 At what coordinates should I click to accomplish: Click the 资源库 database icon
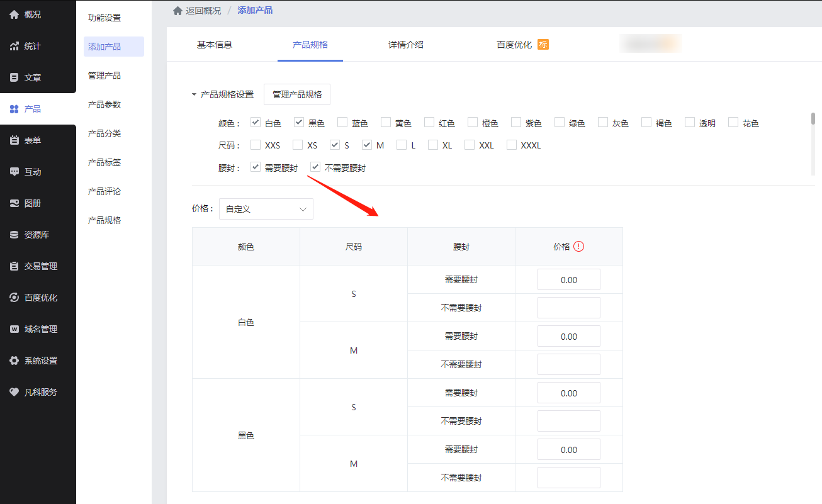(14, 235)
